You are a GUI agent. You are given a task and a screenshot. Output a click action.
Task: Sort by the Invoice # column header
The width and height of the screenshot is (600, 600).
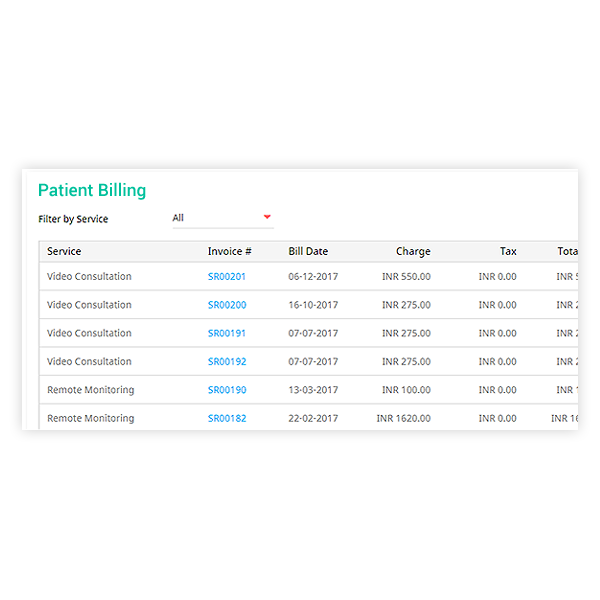(x=229, y=252)
